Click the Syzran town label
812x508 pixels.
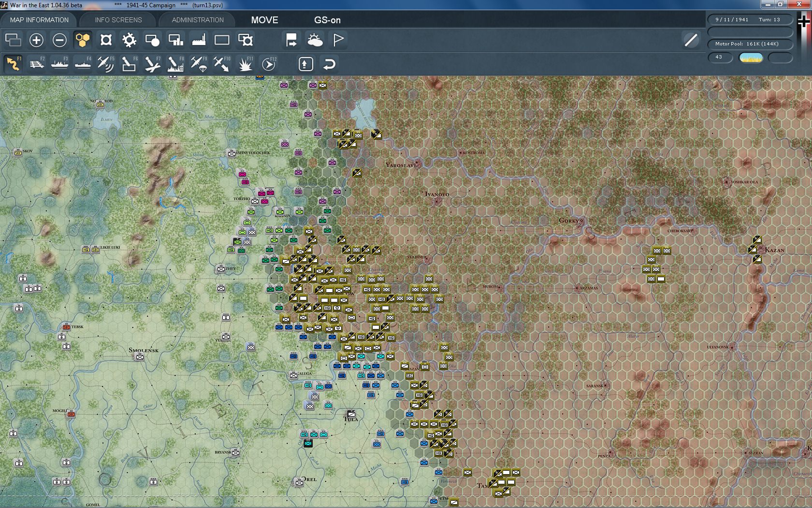click(756, 453)
